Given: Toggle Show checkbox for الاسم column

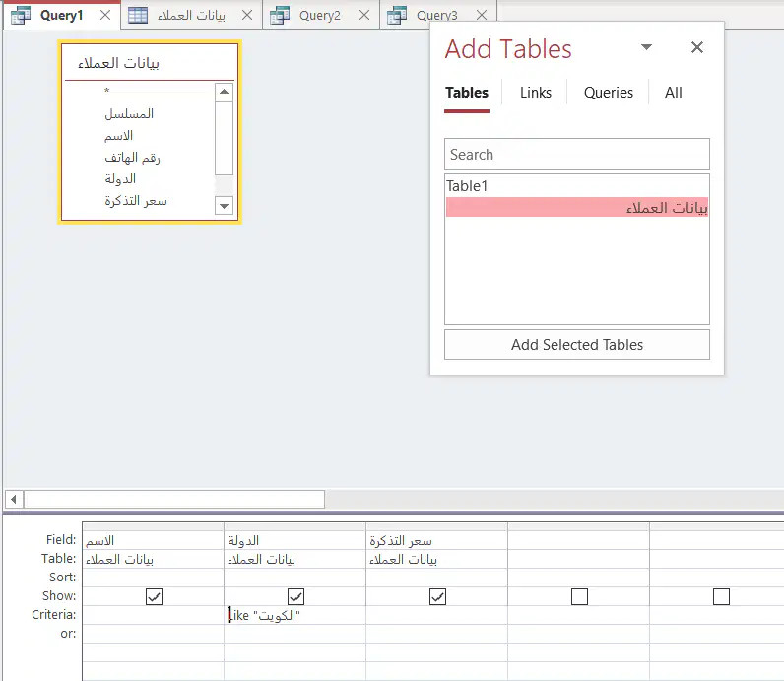Looking at the screenshot, I should (154, 596).
